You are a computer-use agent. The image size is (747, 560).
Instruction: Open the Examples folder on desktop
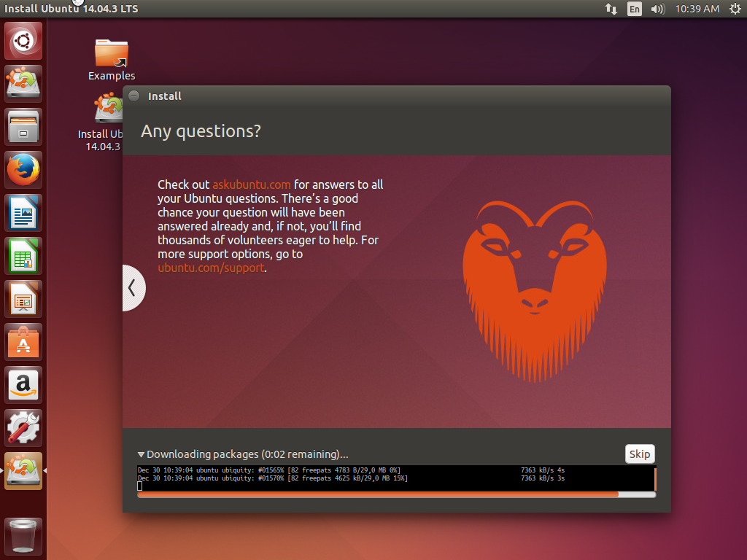(x=112, y=60)
